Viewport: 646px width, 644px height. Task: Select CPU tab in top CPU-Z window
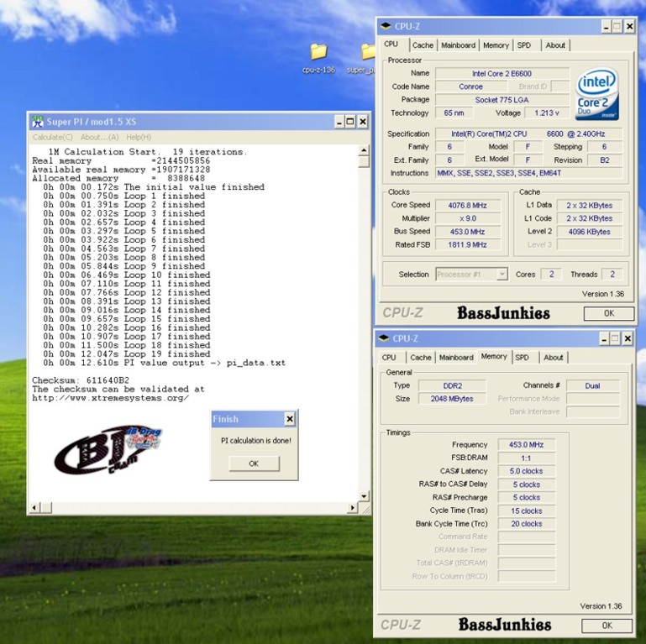click(391, 44)
